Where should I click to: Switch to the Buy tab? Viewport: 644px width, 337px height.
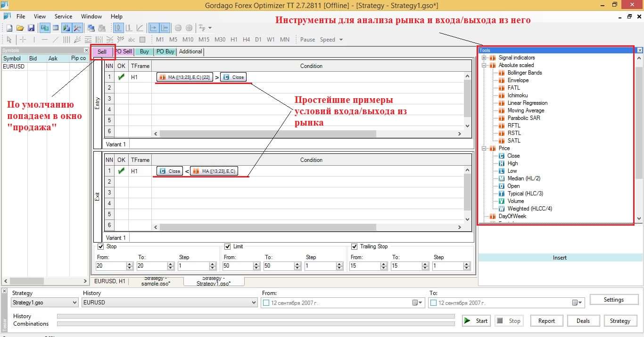click(x=144, y=51)
